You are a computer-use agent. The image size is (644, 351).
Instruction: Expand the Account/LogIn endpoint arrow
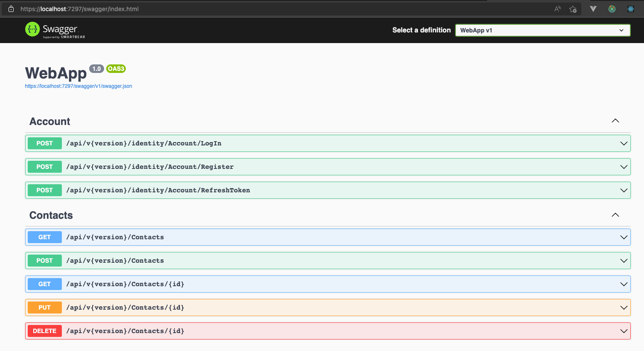(x=624, y=143)
